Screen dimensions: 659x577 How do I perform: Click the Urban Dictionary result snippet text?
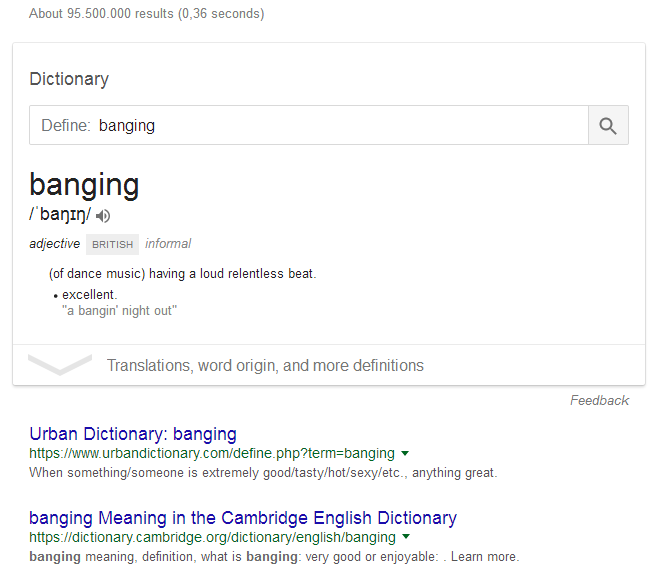tap(263, 472)
